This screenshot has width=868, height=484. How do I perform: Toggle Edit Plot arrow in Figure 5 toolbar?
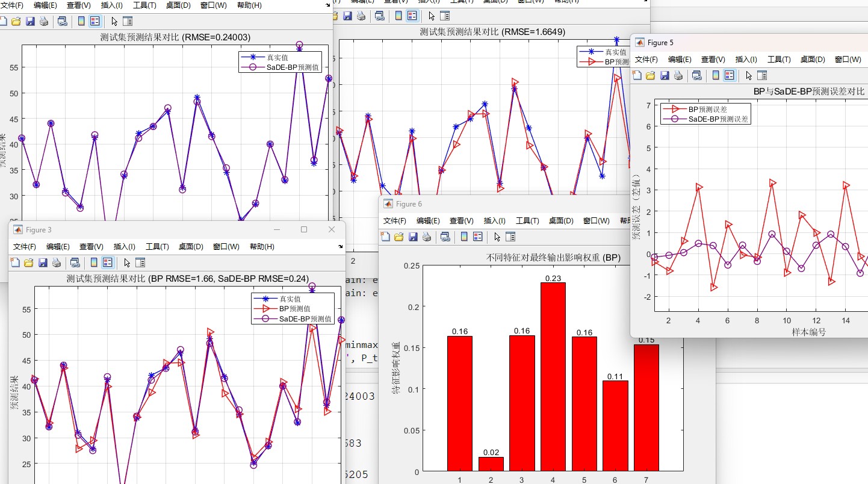pyautogui.click(x=749, y=75)
